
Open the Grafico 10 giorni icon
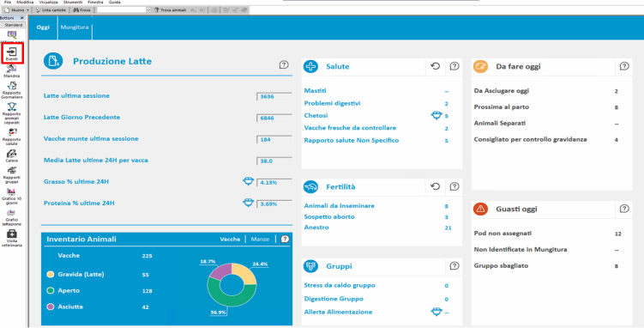tap(12, 196)
